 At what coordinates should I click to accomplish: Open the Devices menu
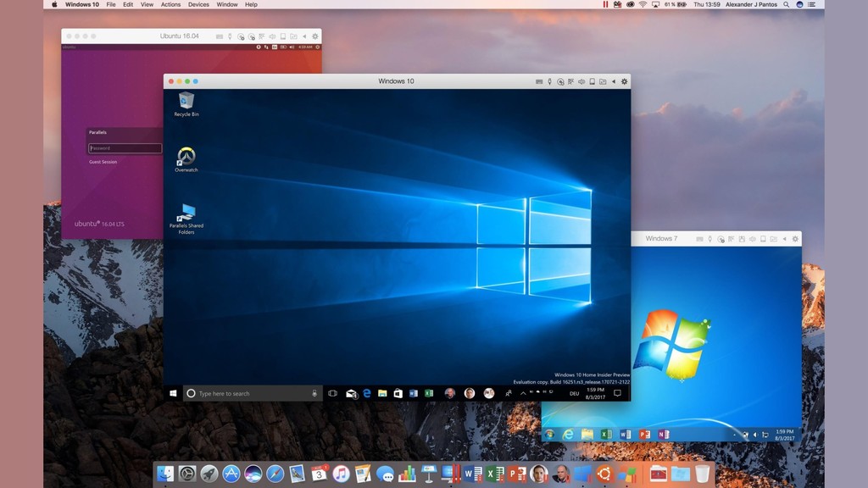(198, 4)
